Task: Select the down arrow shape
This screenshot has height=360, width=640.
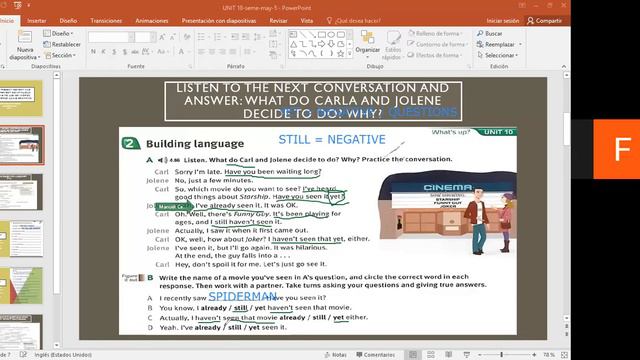Action: coord(331,44)
